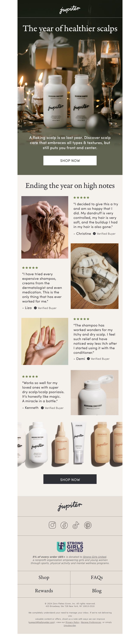This screenshot has height=644, width=140.
Task: Click the support@hellojupiter.com email link
Action: point(41,622)
